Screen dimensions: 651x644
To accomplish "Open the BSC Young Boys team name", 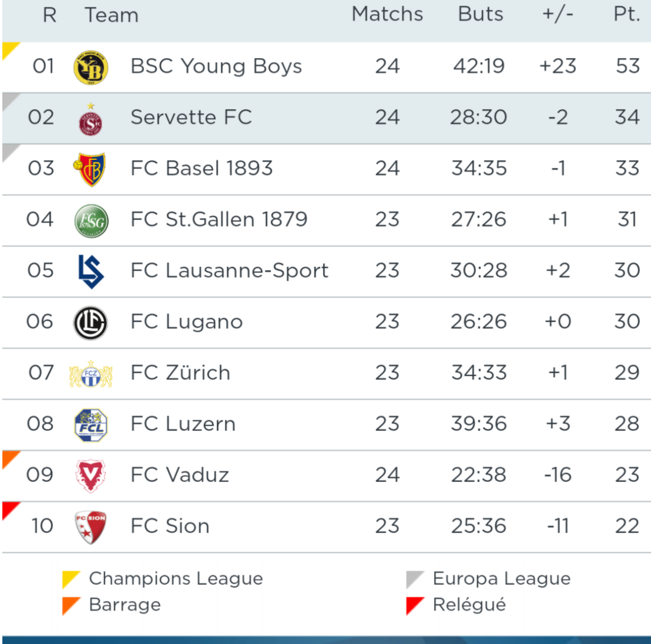I will point(216,66).
